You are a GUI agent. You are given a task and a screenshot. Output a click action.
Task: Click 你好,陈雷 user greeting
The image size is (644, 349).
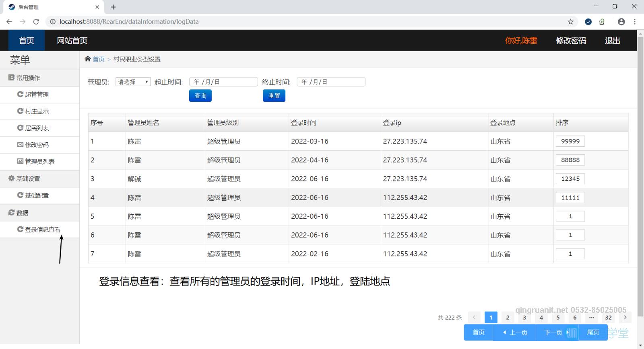521,41
